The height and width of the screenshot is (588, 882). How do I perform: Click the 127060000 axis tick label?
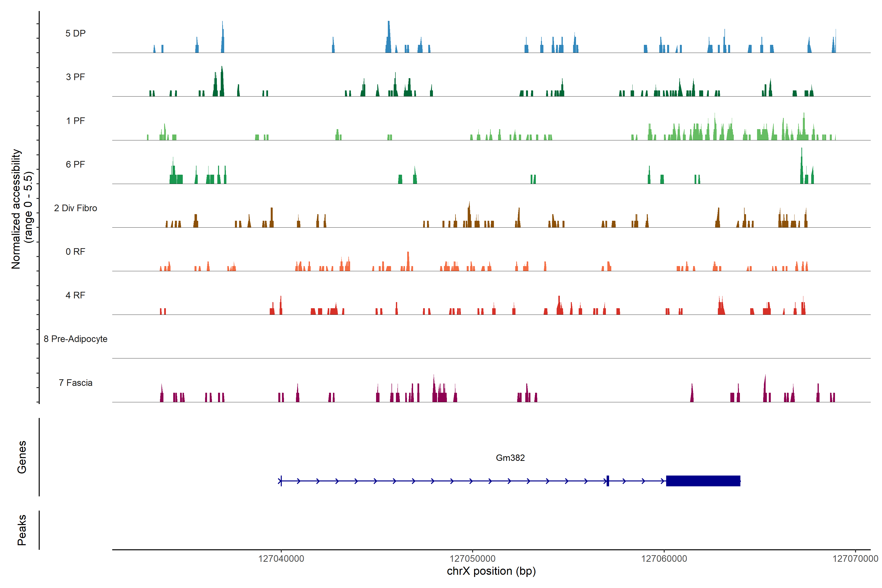(x=664, y=559)
